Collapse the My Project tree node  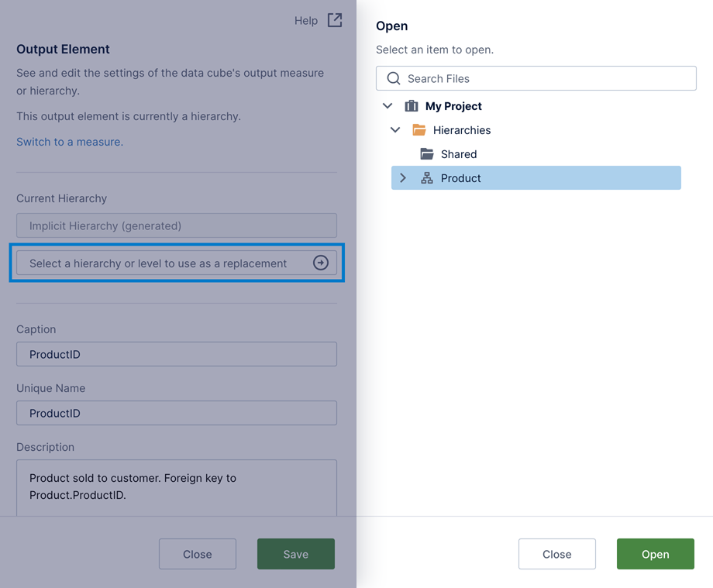point(387,106)
